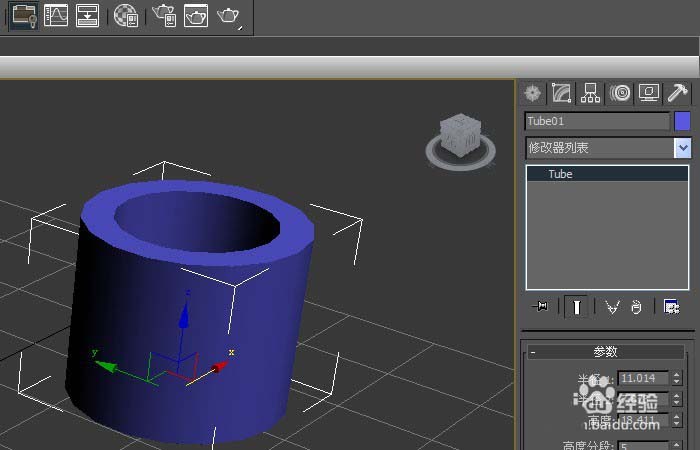
Task: Click the ViewCube in the viewport
Action: point(460,134)
